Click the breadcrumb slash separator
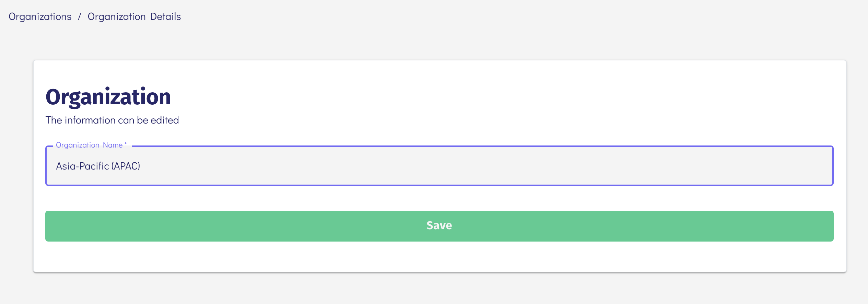The height and width of the screenshot is (304, 868). click(x=80, y=16)
